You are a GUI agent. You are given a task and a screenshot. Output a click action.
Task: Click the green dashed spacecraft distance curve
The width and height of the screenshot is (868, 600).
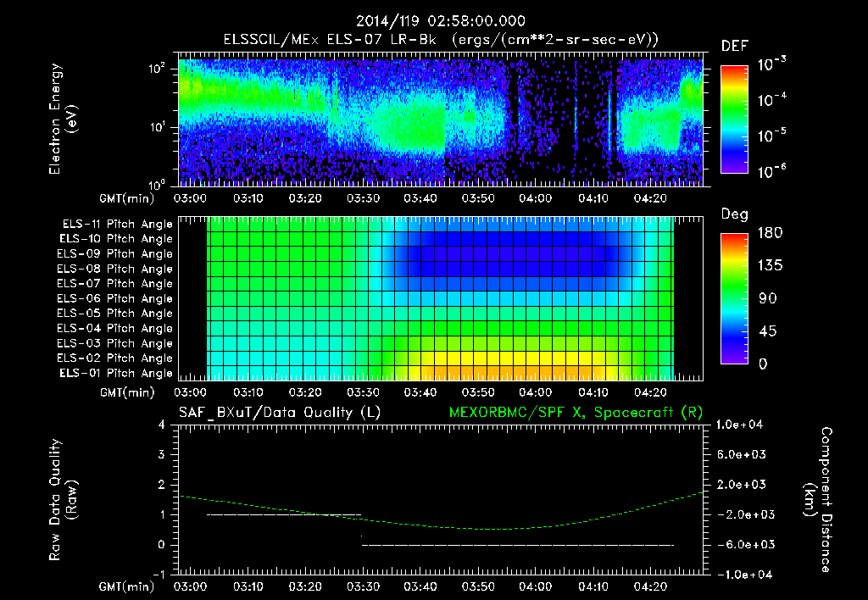tap(440, 525)
